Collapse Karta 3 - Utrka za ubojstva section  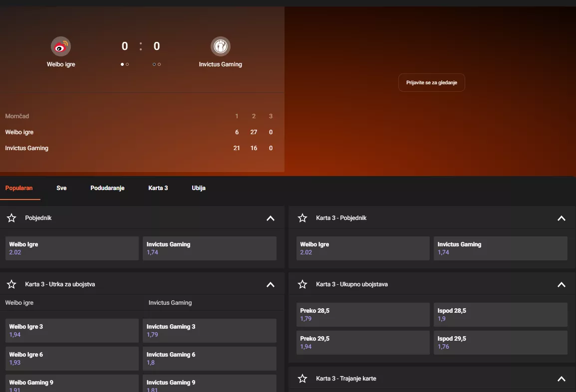[271, 284]
